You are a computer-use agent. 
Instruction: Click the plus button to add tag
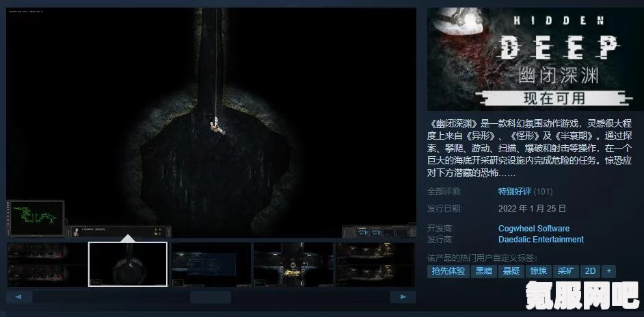(x=608, y=271)
